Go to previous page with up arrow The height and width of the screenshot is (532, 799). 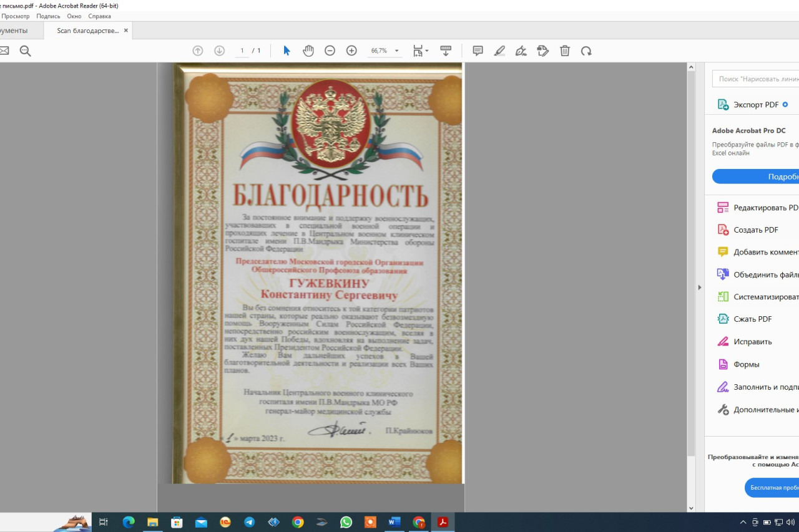(198, 51)
